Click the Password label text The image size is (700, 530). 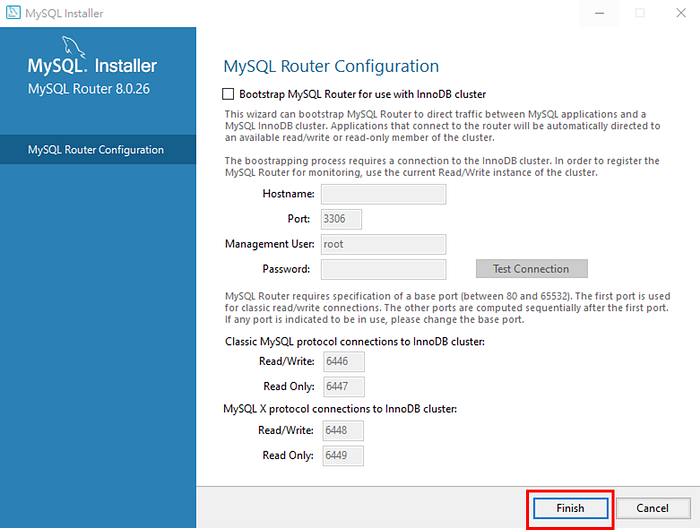pyautogui.click(x=286, y=269)
